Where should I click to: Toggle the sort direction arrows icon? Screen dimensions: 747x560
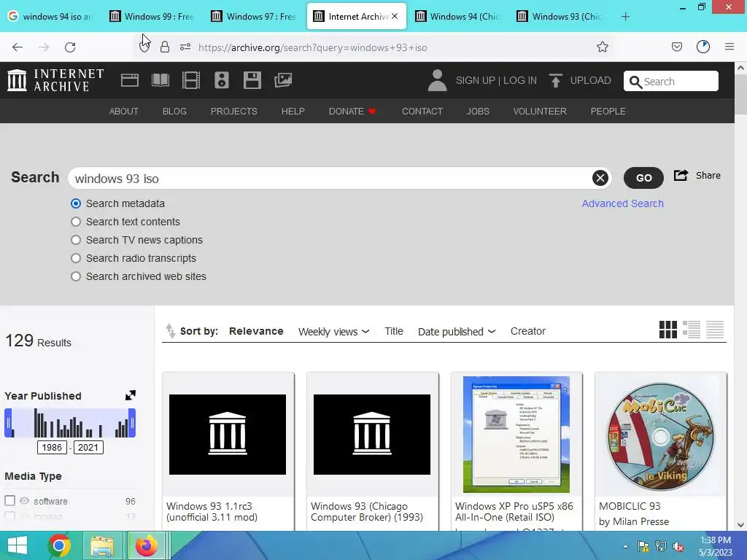pos(170,330)
